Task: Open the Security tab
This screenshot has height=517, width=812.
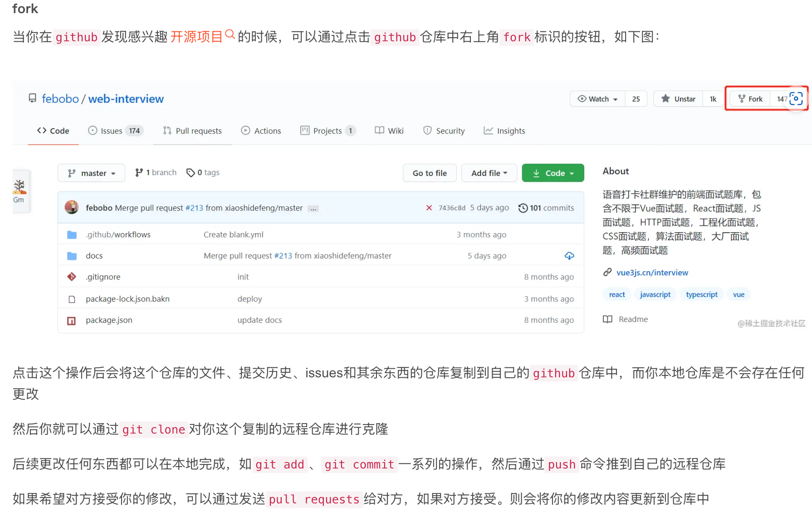Action: click(x=444, y=131)
